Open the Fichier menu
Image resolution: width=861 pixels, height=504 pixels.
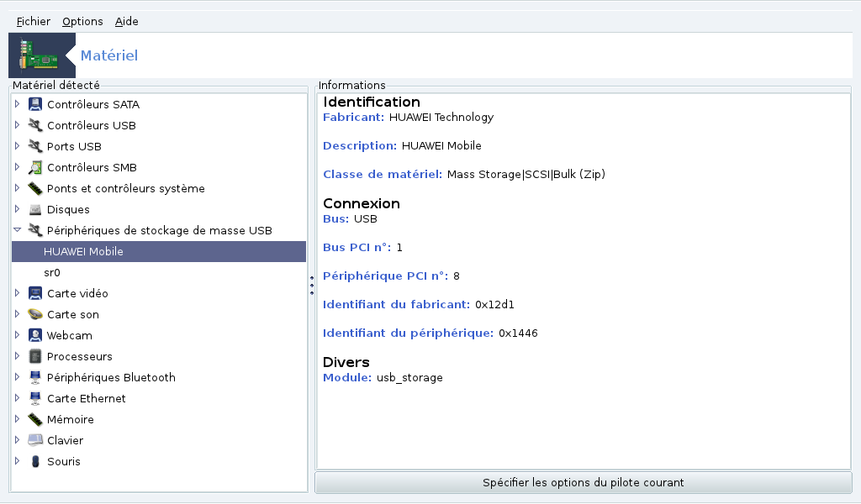[34, 21]
